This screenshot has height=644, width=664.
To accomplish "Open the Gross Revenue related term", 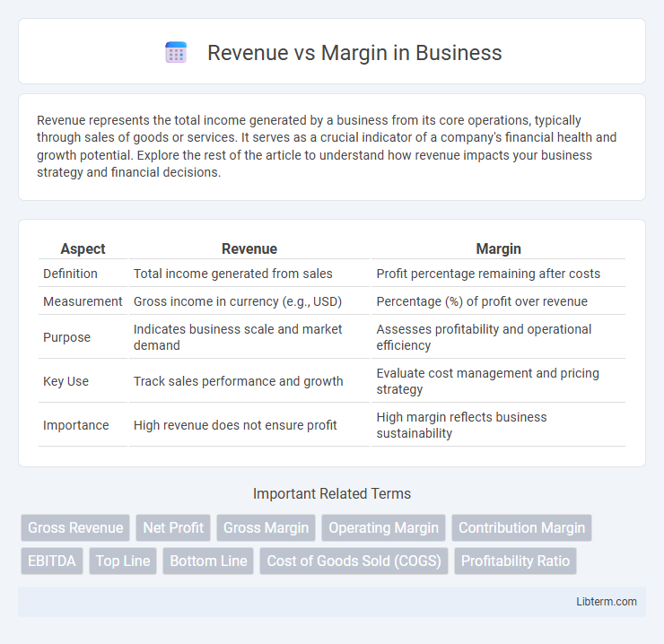I will pyautogui.click(x=75, y=527).
